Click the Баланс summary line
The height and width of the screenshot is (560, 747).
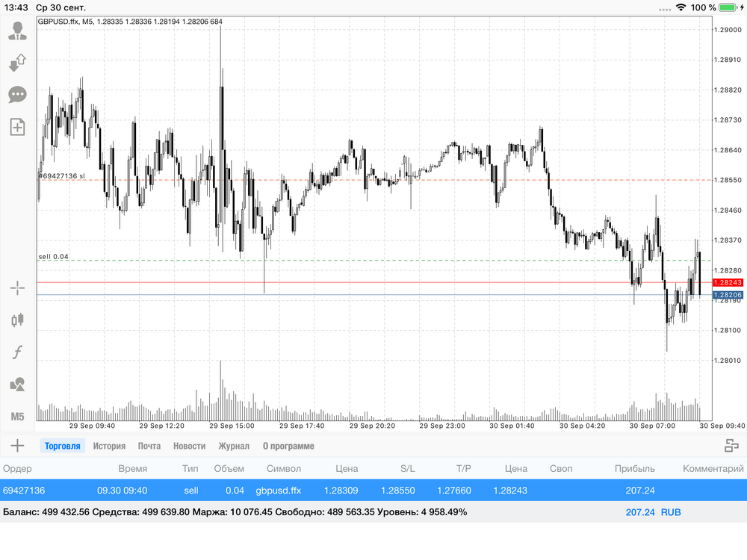pos(235,512)
